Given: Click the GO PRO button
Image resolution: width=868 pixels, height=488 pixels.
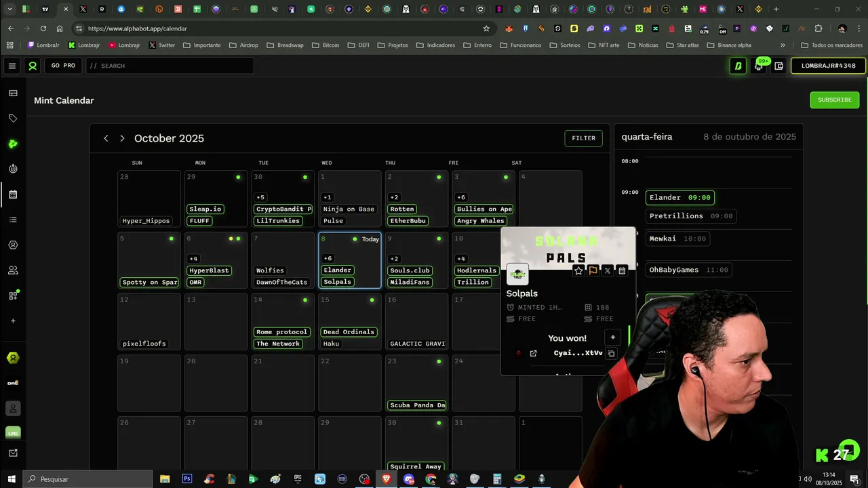Looking at the screenshot, I should point(63,66).
